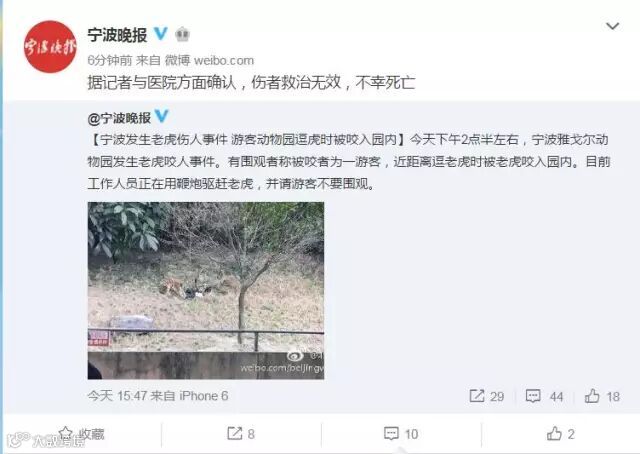Toggle 收藏 favorite star on this post
This screenshot has height=454, width=640.
(x=81, y=434)
